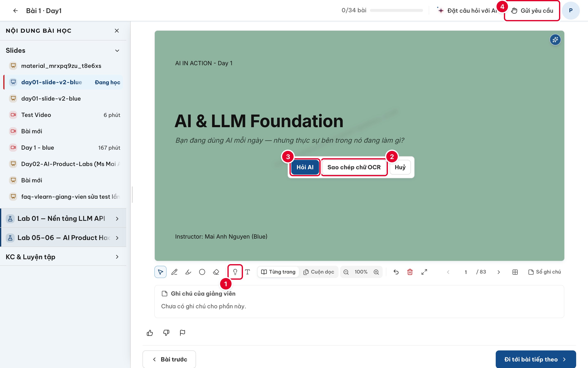The height and width of the screenshot is (368, 588).
Task: Enter fullscreen with the expand arrows
Action: (424, 272)
